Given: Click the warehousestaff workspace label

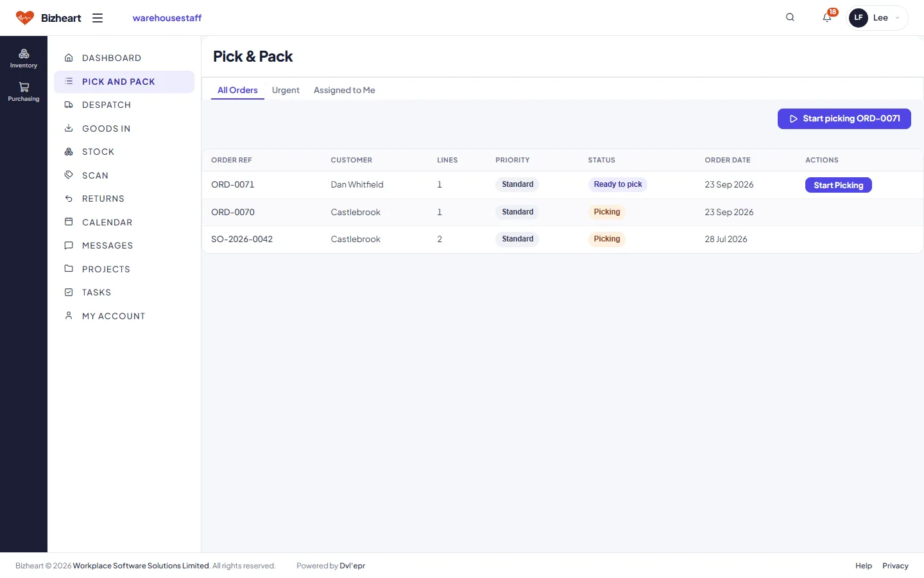Looking at the screenshot, I should pos(167,18).
